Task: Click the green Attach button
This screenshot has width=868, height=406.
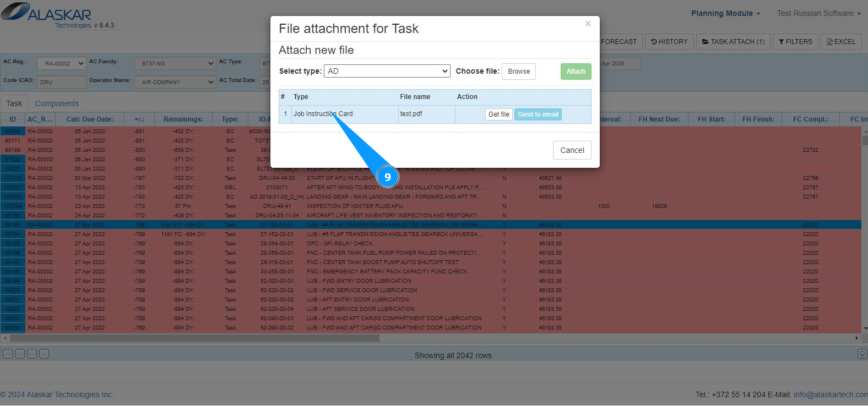Action: pyautogui.click(x=576, y=72)
